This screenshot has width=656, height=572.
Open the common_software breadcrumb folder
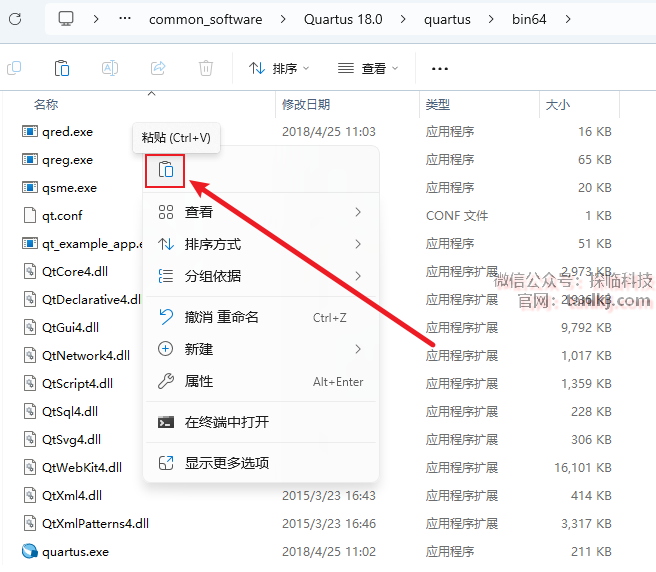205,19
